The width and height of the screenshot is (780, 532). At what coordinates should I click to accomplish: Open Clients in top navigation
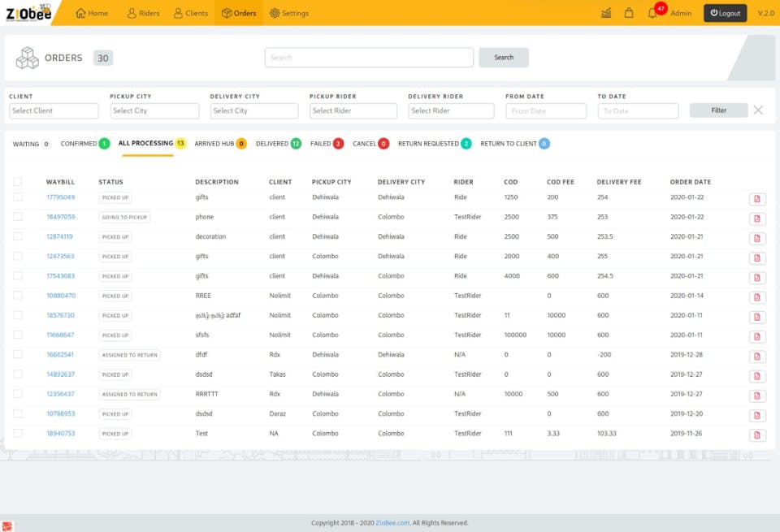click(x=190, y=14)
